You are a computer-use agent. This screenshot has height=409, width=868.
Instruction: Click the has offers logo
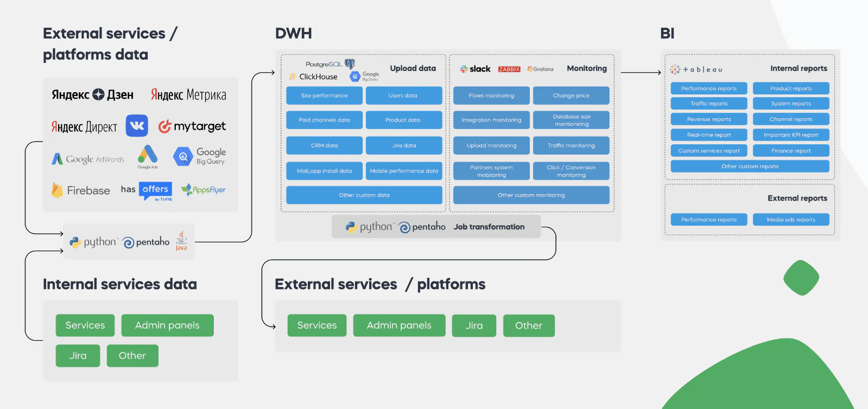(147, 191)
